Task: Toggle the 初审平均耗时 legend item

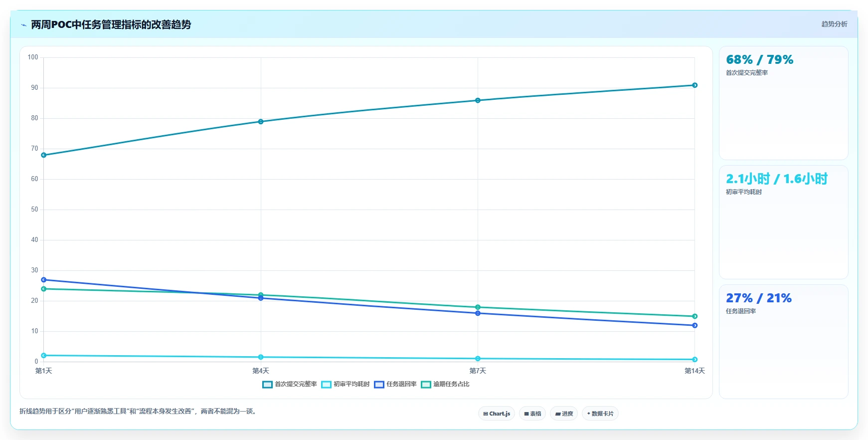Action: (346, 384)
